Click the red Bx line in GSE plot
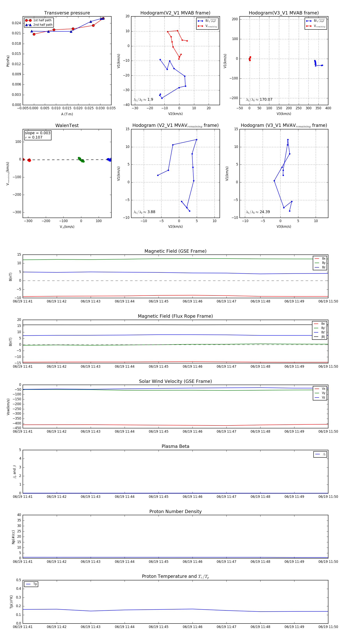The image size is (351, 644). [x=175, y=296]
